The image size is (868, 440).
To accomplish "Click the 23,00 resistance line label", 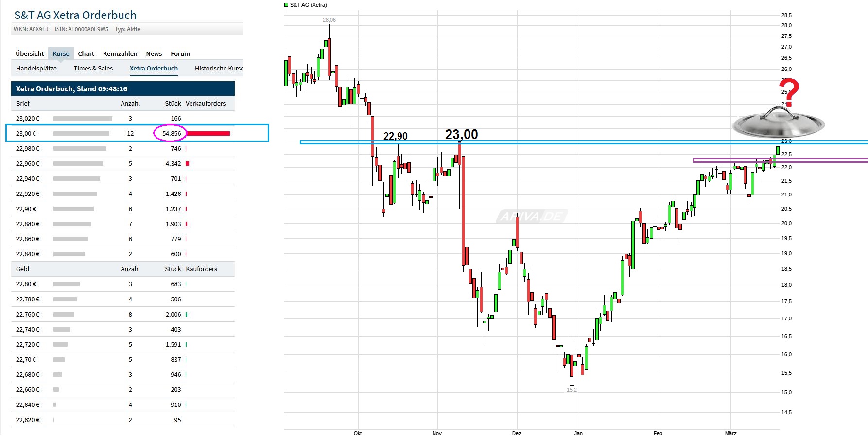I will click(461, 134).
